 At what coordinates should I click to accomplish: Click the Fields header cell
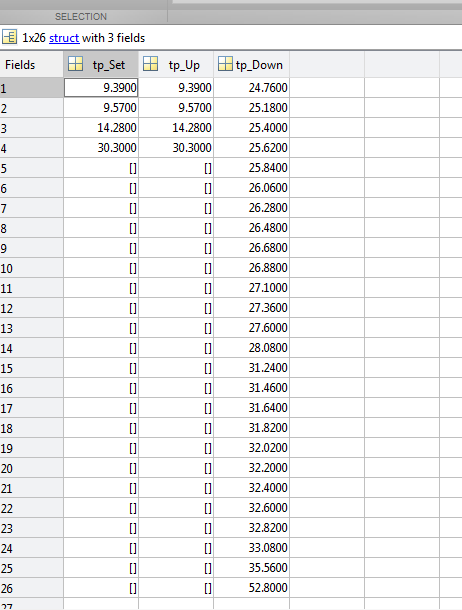coord(32,64)
